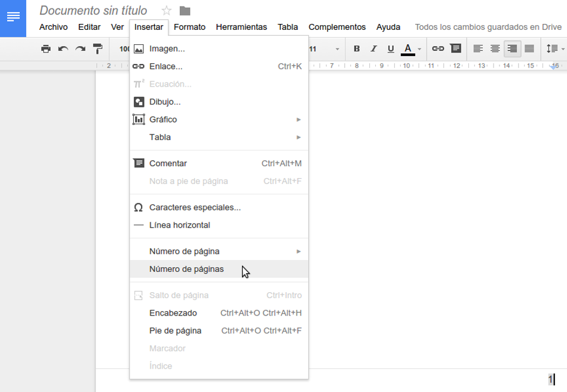The width and height of the screenshot is (567, 392).
Task: Click the print icon in toolbar
Action: click(46, 49)
